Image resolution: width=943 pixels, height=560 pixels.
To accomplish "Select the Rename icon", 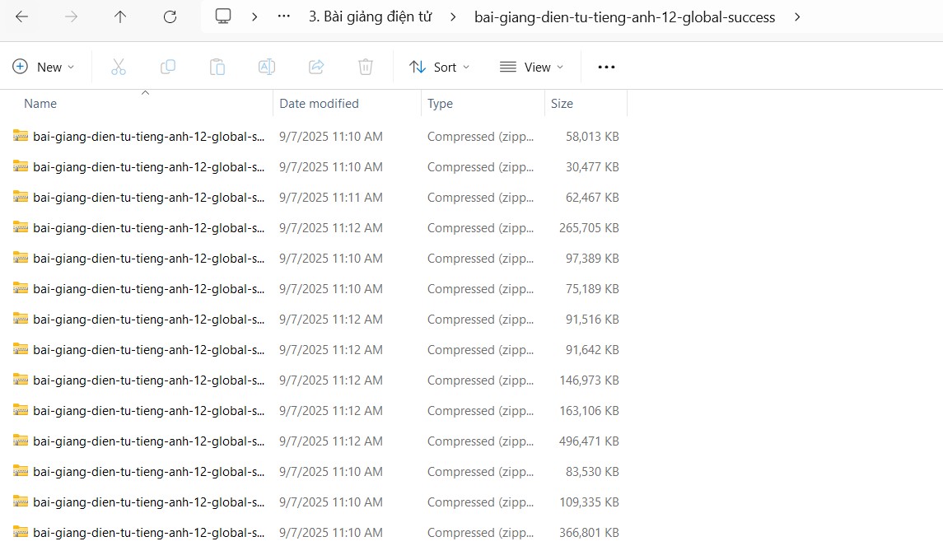I will coord(266,67).
